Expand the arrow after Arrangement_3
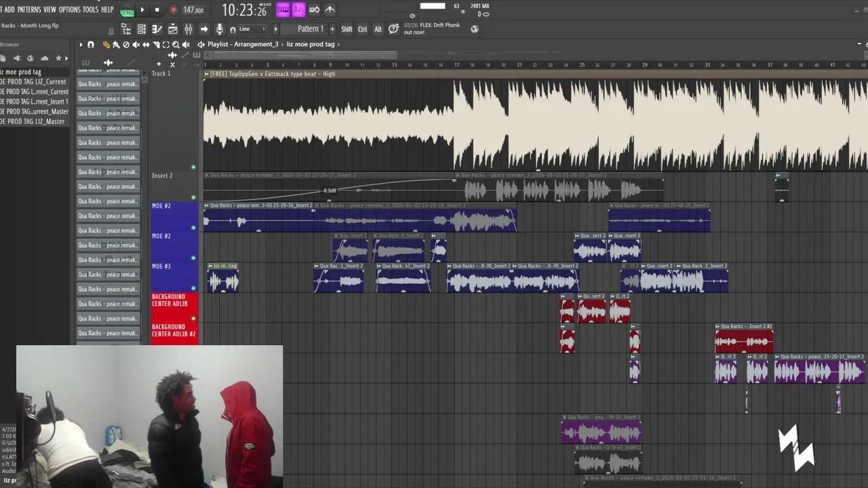This screenshot has width=868, height=488. coord(283,45)
